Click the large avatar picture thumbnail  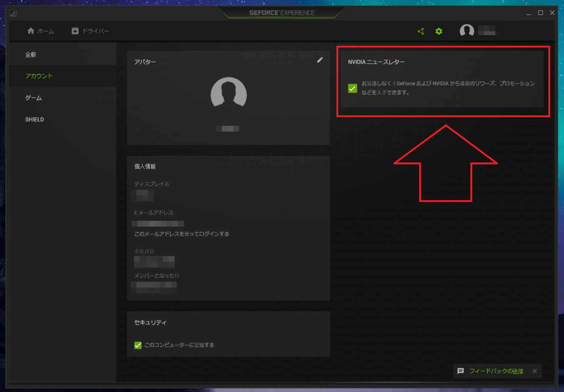229,92
